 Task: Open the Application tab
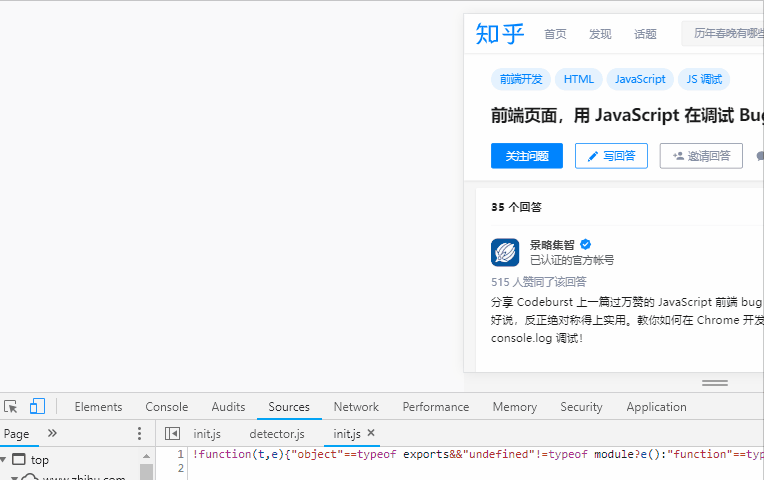(x=656, y=407)
